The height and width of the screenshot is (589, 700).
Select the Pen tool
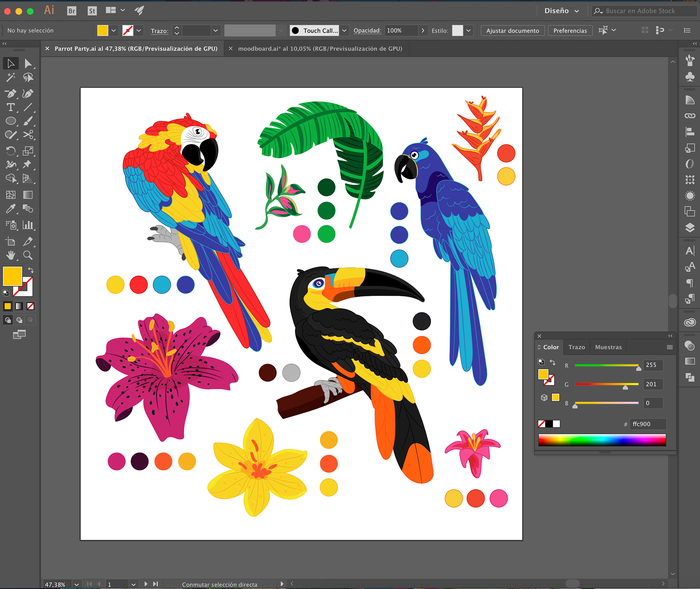(x=10, y=93)
